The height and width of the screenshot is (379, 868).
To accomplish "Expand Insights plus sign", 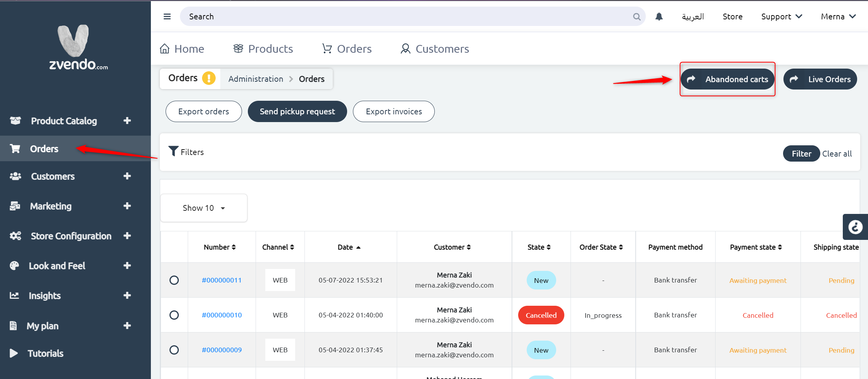I will (x=127, y=295).
